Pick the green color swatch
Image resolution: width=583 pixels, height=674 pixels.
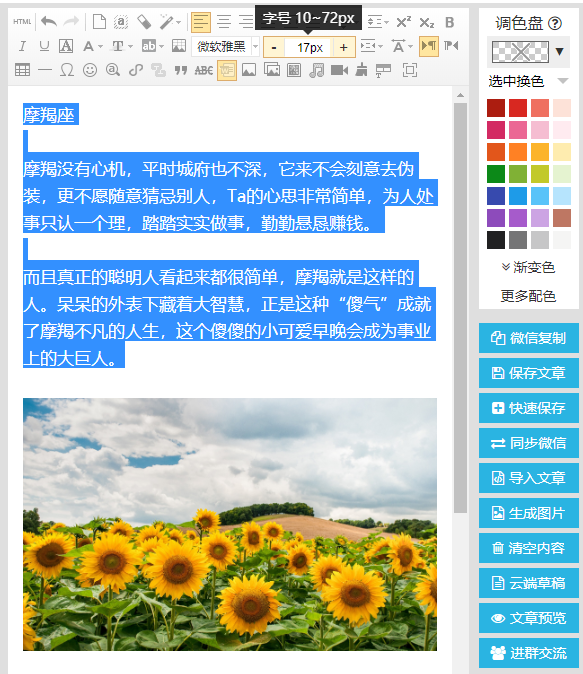tap(496, 174)
